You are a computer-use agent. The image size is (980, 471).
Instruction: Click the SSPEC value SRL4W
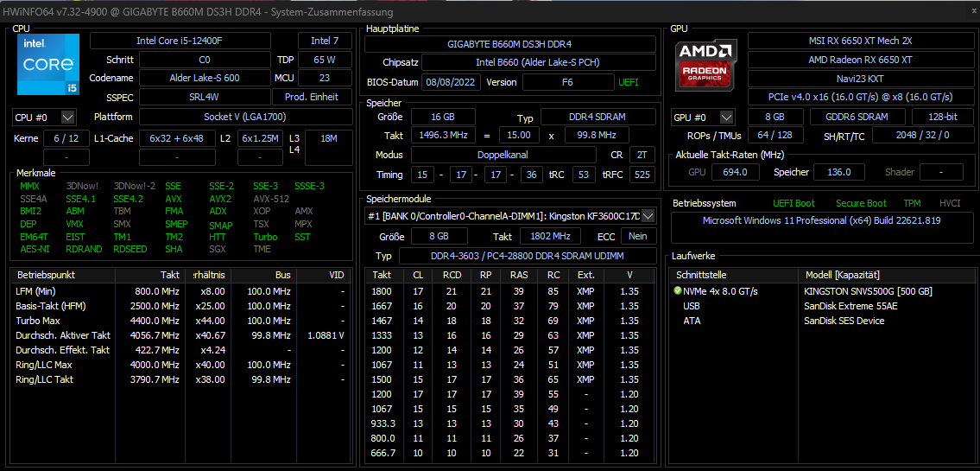click(x=205, y=97)
